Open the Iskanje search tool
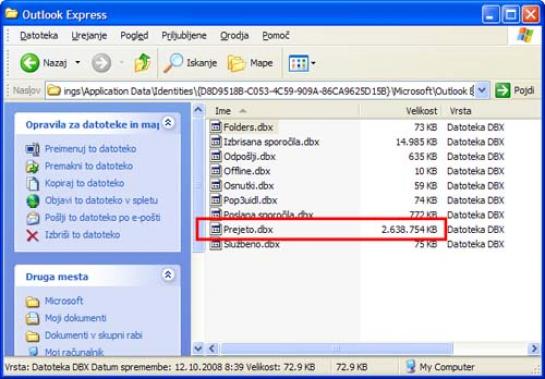 click(x=190, y=63)
